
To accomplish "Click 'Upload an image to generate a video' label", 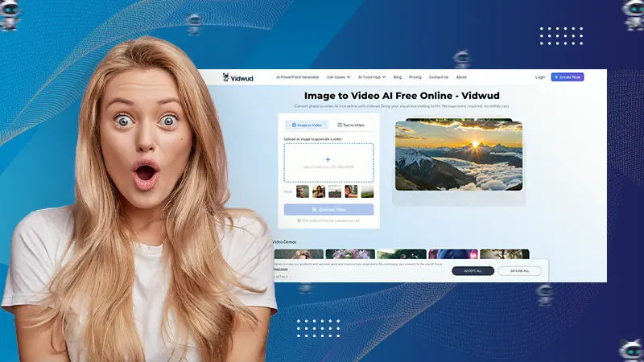I will 312,139.
